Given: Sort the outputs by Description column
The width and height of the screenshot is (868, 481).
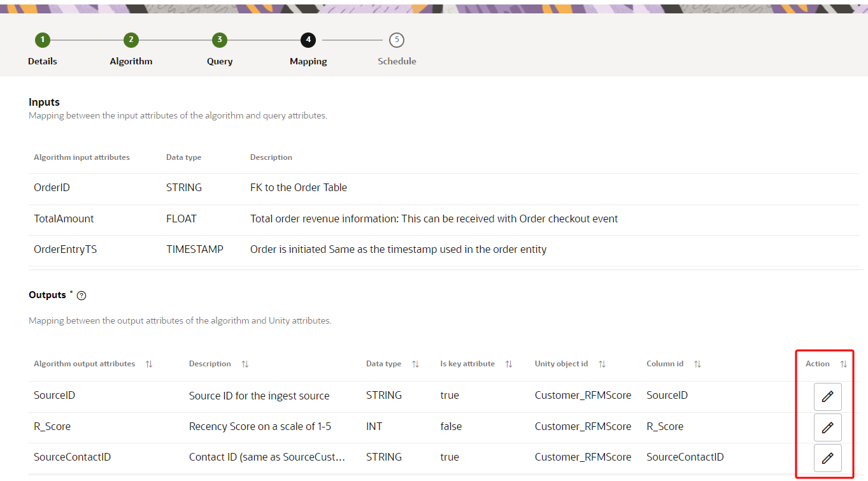Looking at the screenshot, I should point(245,364).
